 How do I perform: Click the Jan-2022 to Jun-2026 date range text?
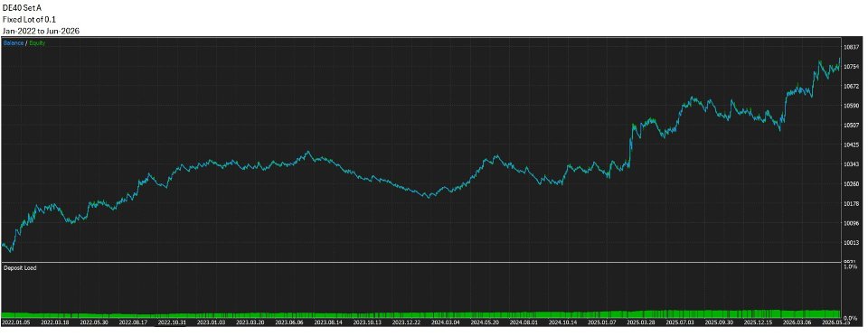click(41, 31)
